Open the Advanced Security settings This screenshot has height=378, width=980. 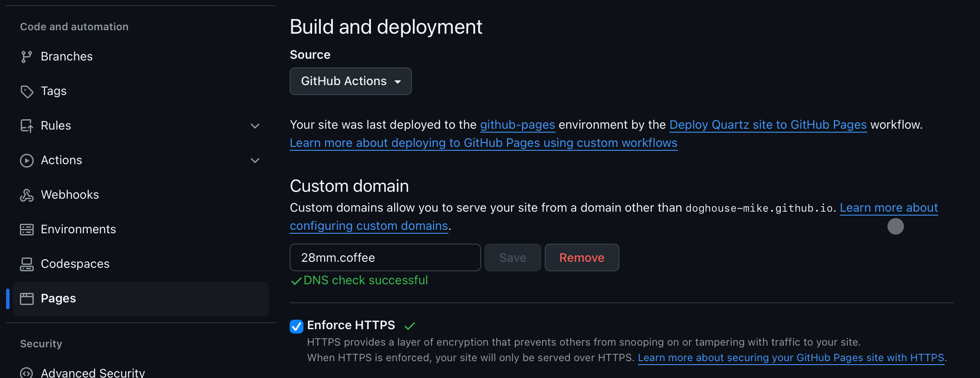point(93,372)
